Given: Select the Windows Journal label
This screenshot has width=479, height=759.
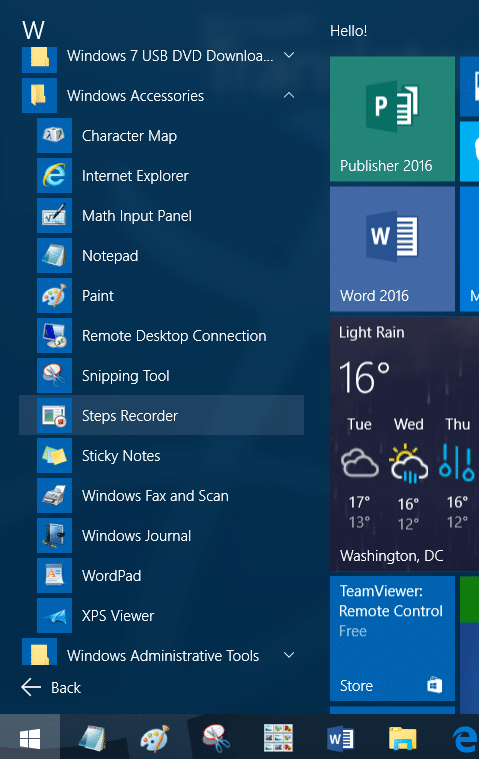Looking at the screenshot, I should coord(136,536).
